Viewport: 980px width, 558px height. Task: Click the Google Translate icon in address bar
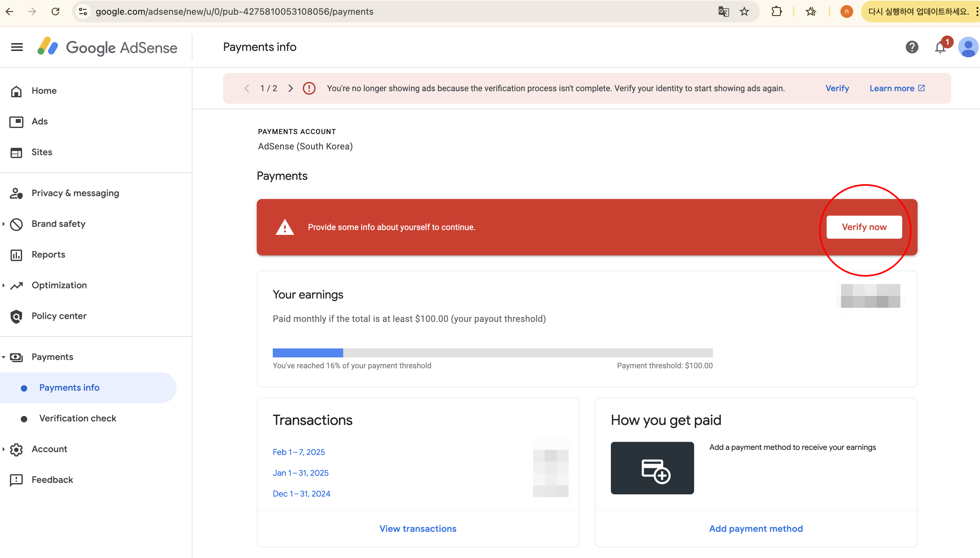[724, 12]
